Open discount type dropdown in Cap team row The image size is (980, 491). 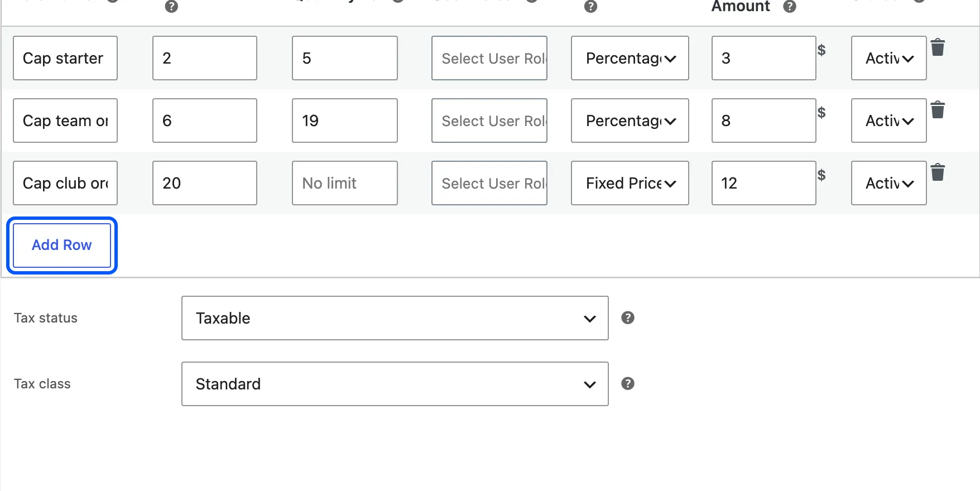(x=630, y=121)
